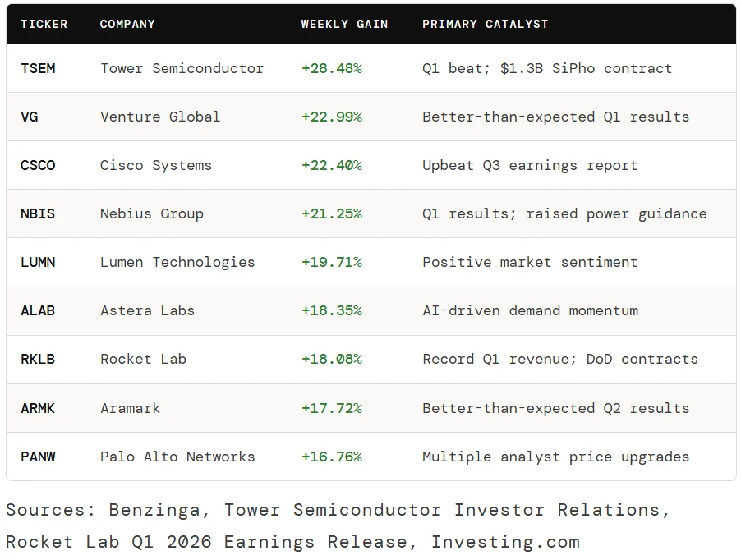Select the TSEM ticker cell
Viewport: 741px width, 560px height.
[38, 68]
